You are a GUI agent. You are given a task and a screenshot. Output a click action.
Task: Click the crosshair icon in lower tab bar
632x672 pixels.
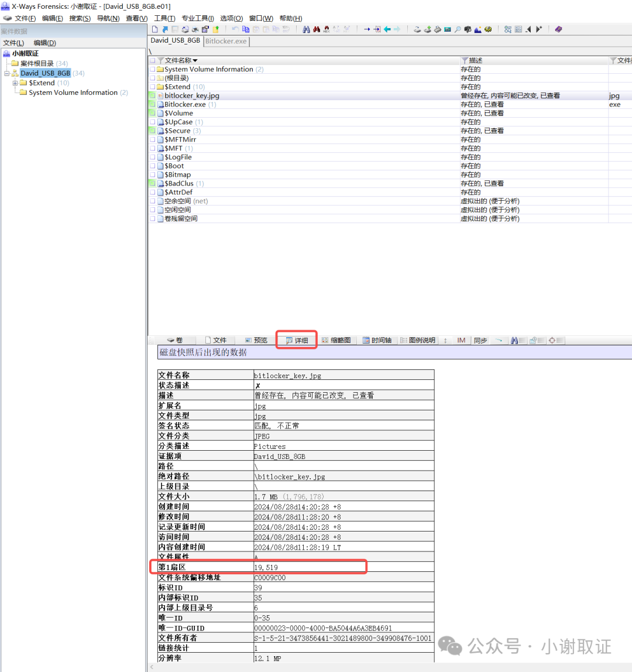pos(552,340)
